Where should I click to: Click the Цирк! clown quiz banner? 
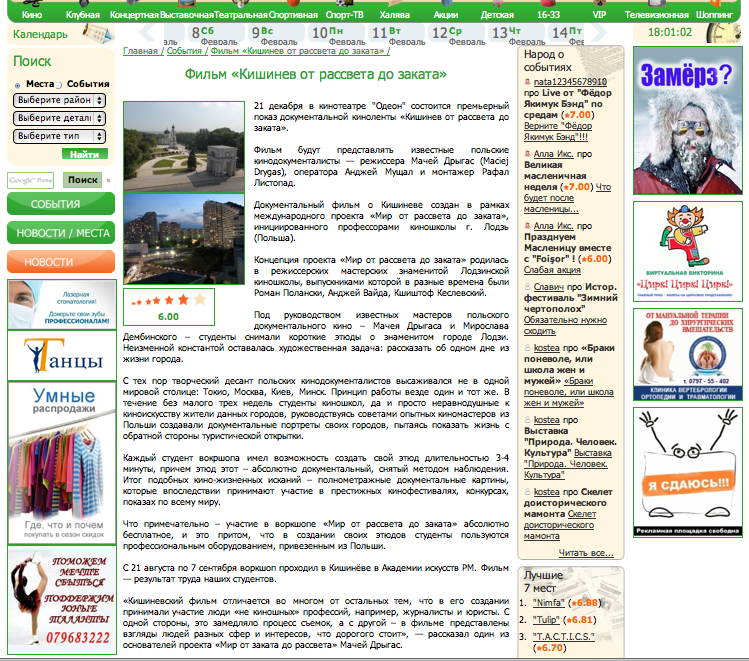688,251
